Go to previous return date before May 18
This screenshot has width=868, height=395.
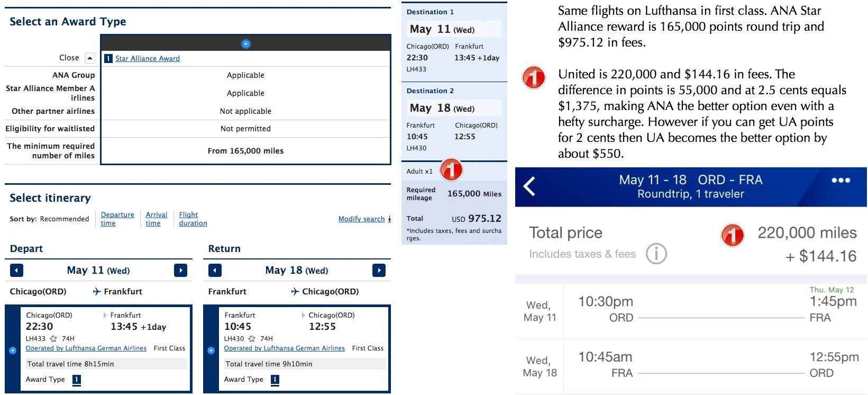tap(215, 271)
